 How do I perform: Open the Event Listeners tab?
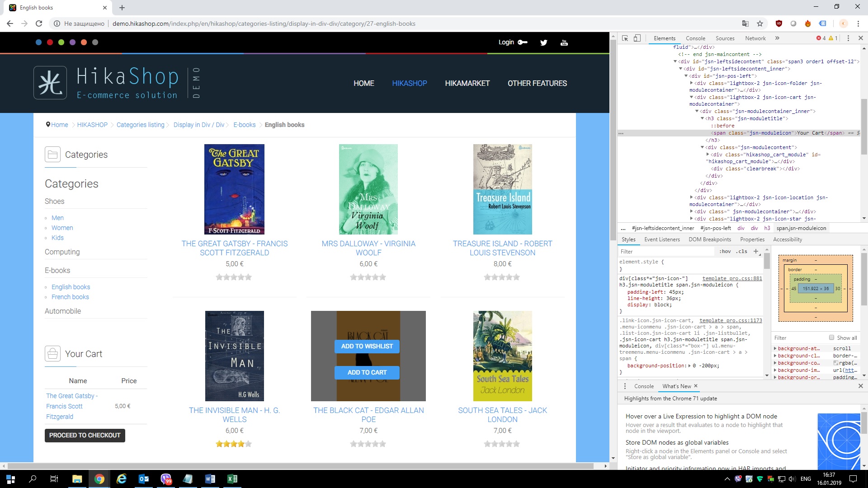(662, 239)
